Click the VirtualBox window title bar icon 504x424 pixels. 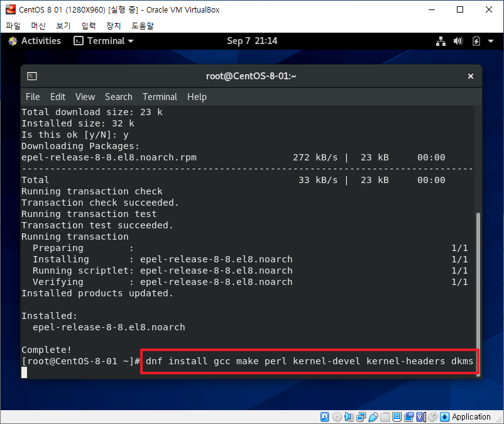[10, 9]
